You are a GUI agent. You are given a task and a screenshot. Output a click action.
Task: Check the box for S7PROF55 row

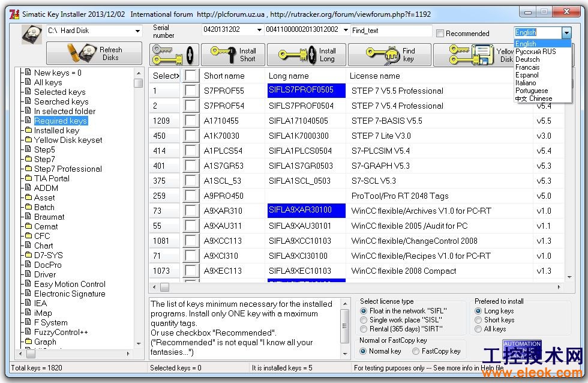pyautogui.click(x=191, y=91)
